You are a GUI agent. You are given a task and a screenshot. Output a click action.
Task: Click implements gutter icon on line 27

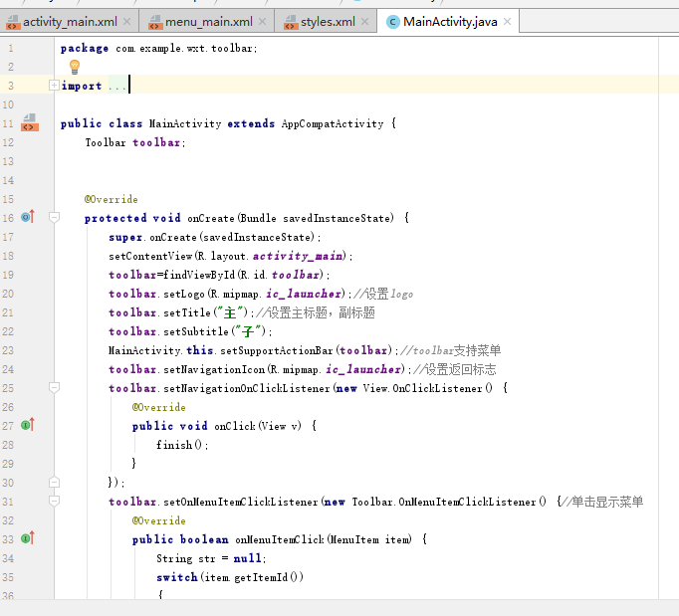click(x=27, y=425)
